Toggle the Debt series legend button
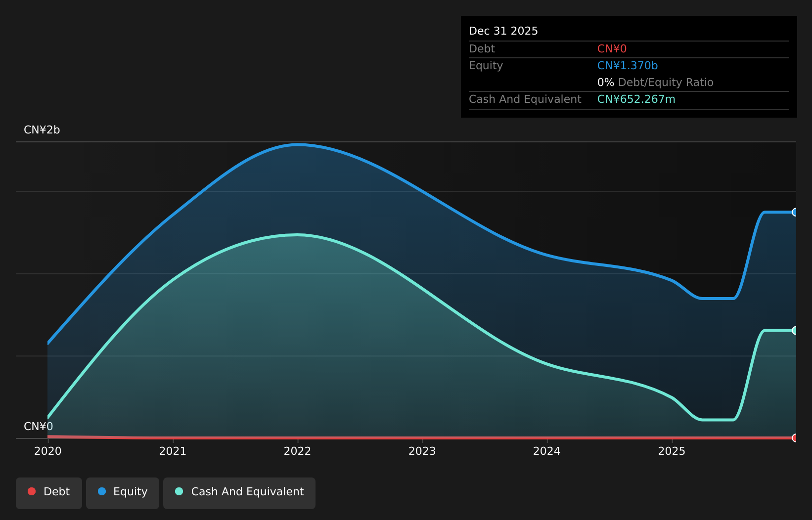This screenshot has height=520, width=812. (49, 493)
